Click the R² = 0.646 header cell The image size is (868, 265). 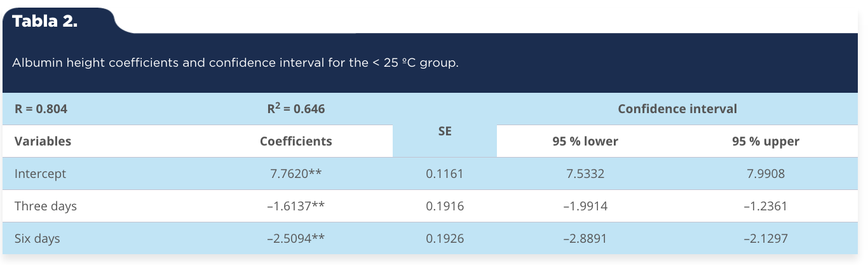coord(296,109)
